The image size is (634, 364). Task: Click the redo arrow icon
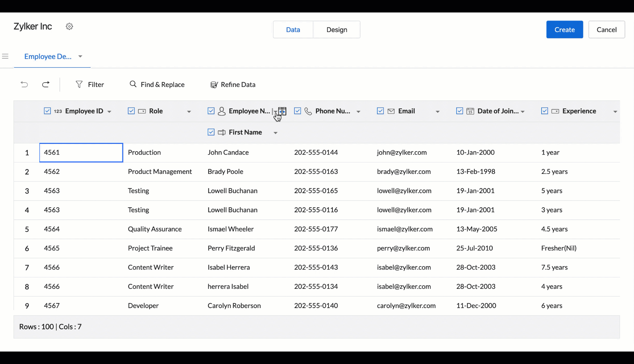pyautogui.click(x=46, y=84)
